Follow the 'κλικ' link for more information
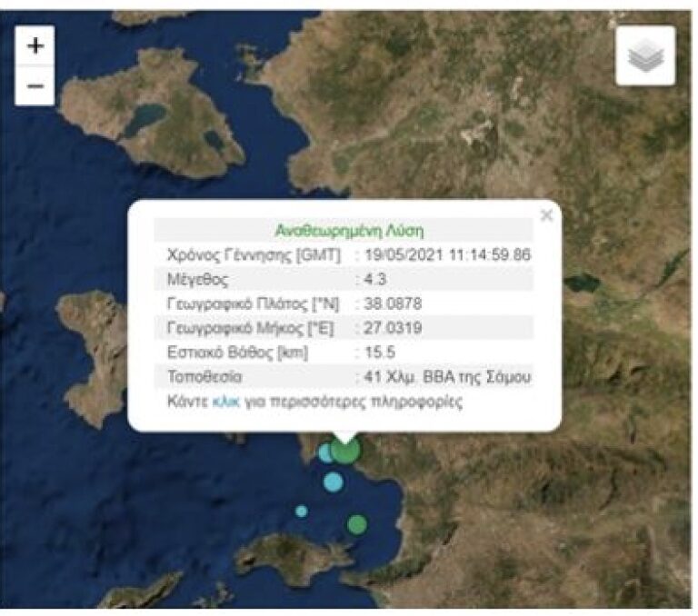This screenshot has width=698, height=616. 225,402
